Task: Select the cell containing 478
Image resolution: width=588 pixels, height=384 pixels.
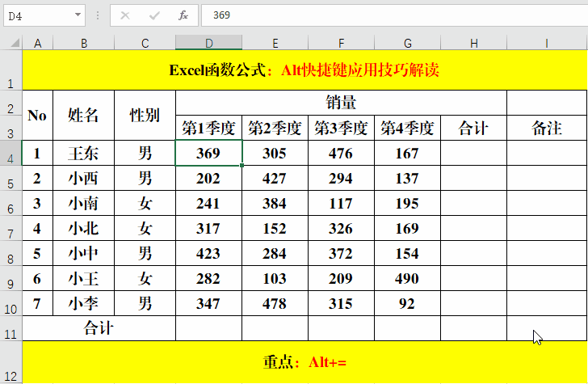Action: click(x=275, y=303)
